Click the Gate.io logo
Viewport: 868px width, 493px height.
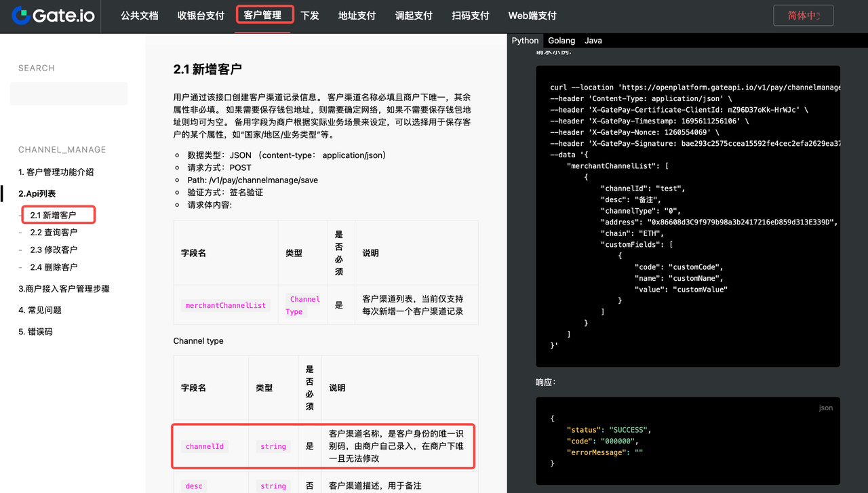54,16
